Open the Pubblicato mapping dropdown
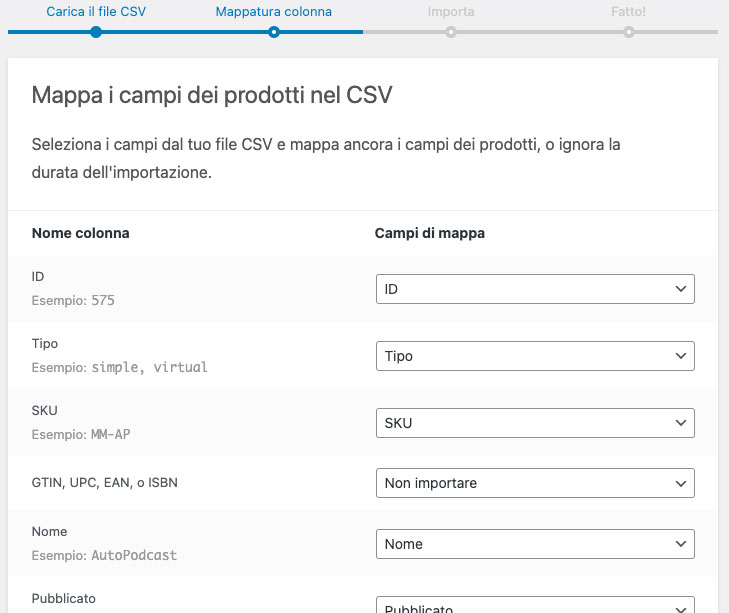Screen dimensions: 729x613 [x=534, y=606]
